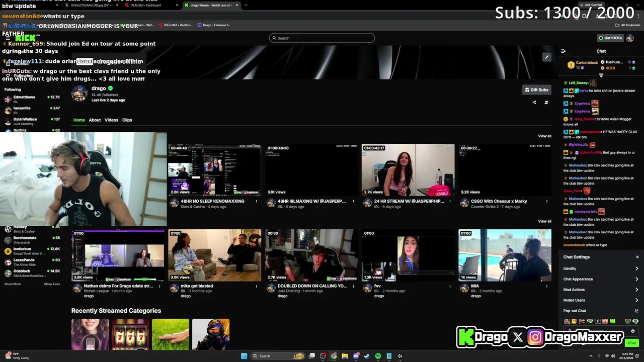The width and height of the screenshot is (644, 362).
Task: Click View all for recent videos
Action: (544, 136)
